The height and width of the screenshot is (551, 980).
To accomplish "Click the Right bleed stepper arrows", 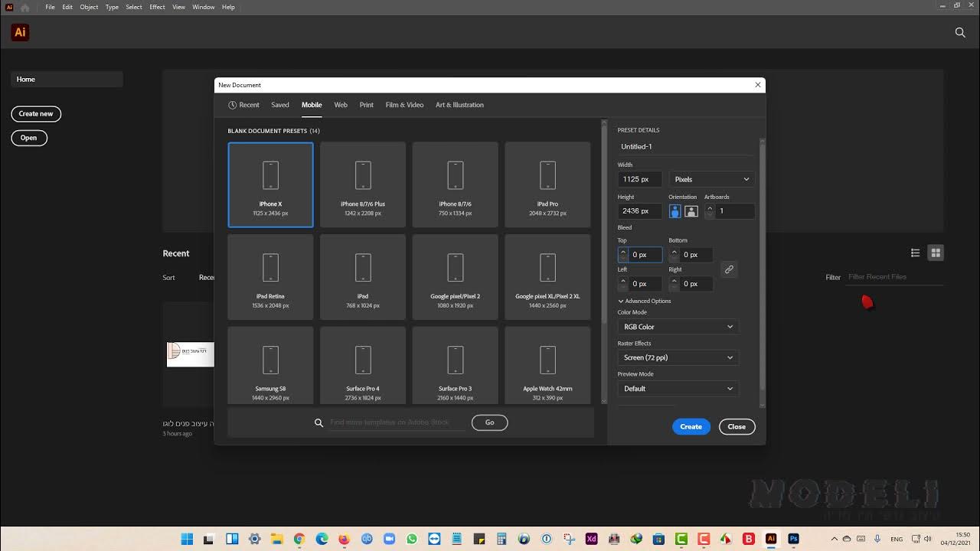I will tap(675, 284).
